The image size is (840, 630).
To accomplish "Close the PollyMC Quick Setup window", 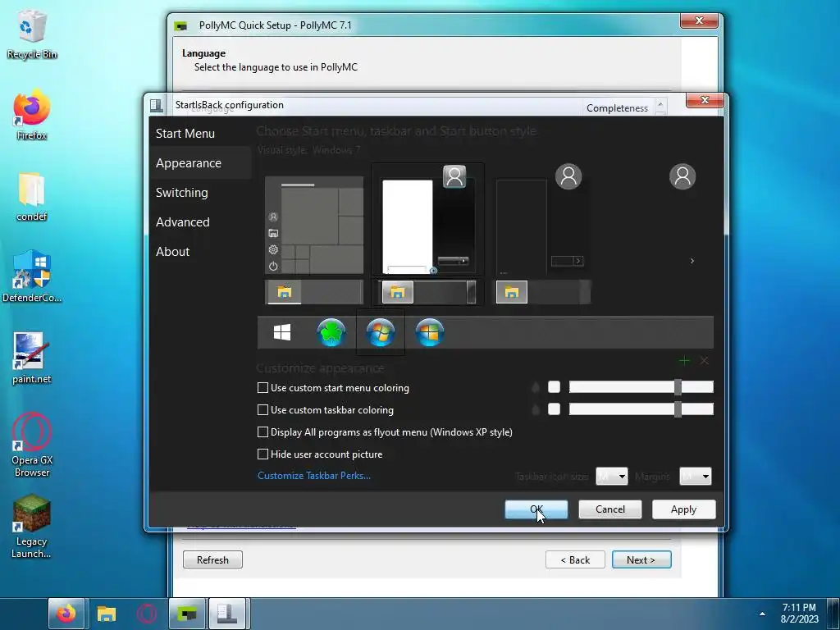I will pyautogui.click(x=699, y=21).
